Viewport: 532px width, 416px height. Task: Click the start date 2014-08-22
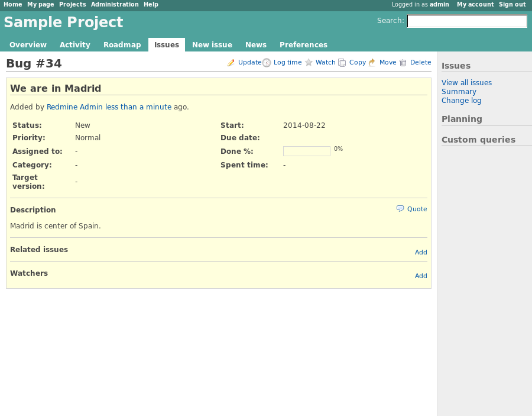point(304,125)
